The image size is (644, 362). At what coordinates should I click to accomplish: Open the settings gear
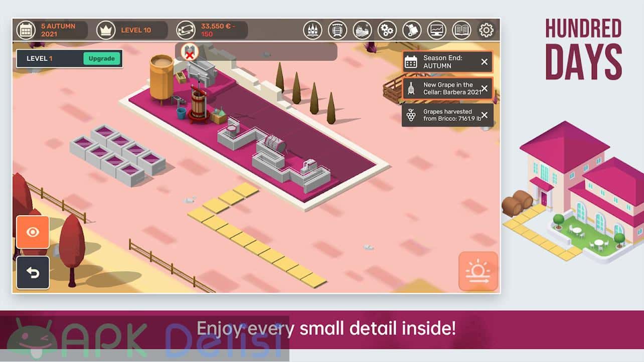click(486, 30)
